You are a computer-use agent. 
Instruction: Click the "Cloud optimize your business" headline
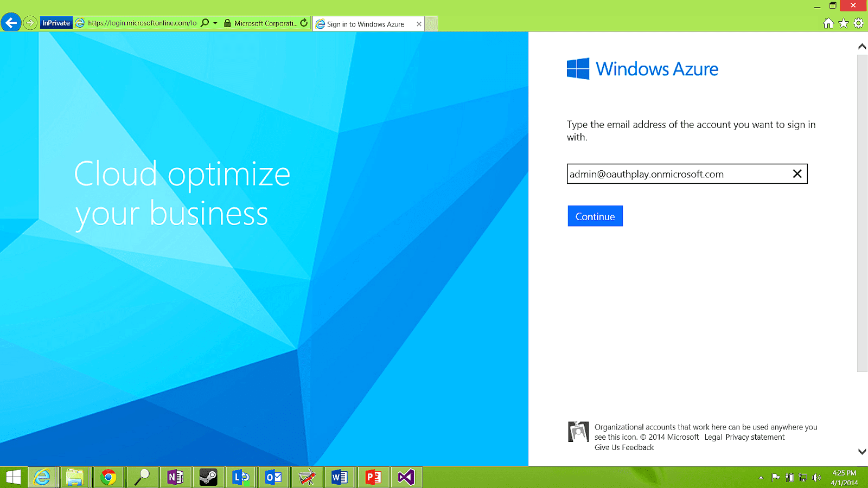click(x=182, y=195)
